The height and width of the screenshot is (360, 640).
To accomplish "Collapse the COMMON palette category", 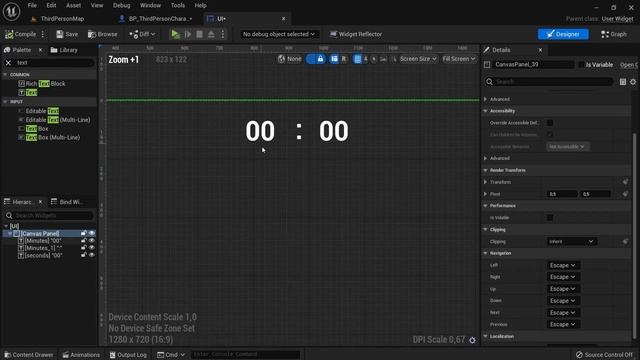I will (5, 75).
